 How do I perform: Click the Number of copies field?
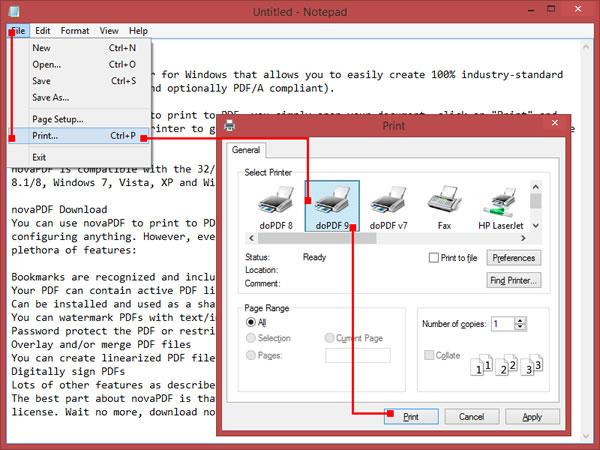503,324
